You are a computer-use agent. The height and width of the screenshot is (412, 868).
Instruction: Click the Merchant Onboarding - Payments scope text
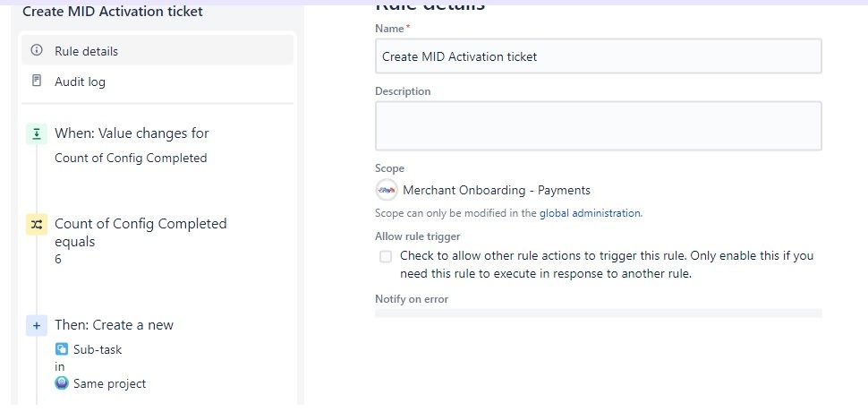497,190
